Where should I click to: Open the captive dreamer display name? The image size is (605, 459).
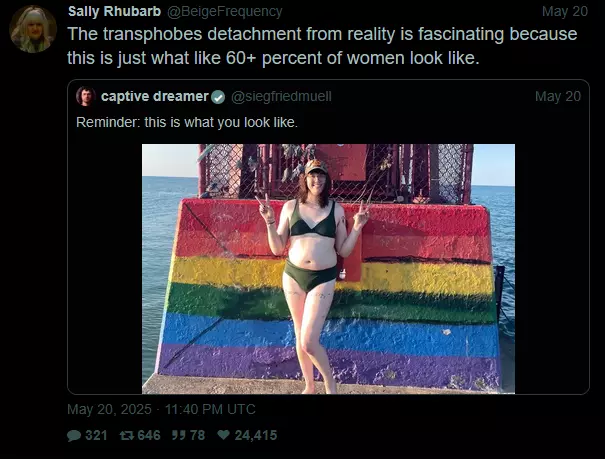pos(155,96)
